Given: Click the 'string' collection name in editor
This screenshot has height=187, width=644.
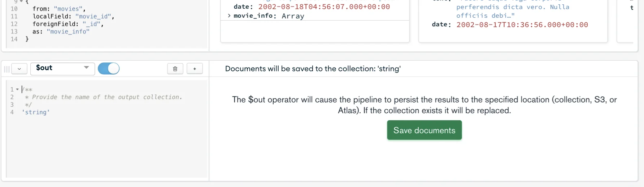Looking at the screenshot, I should (x=36, y=112).
